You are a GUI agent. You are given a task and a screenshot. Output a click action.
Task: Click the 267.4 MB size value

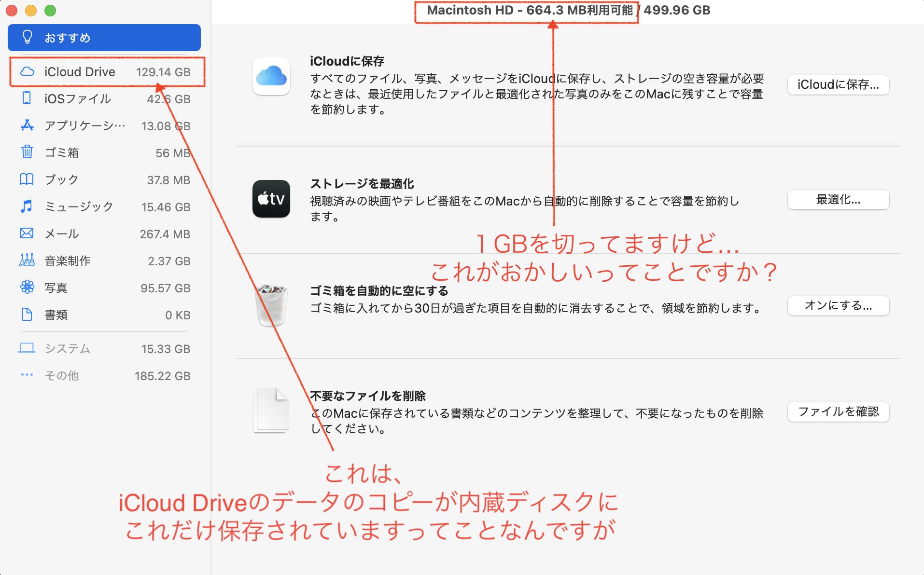tap(165, 234)
